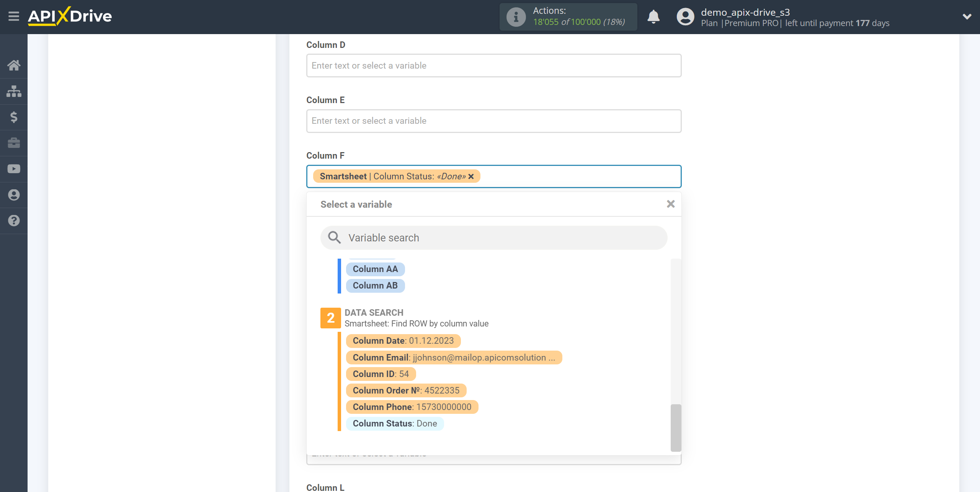This screenshot has width=980, height=492.
Task: Select the Column Email variable
Action: click(x=454, y=358)
